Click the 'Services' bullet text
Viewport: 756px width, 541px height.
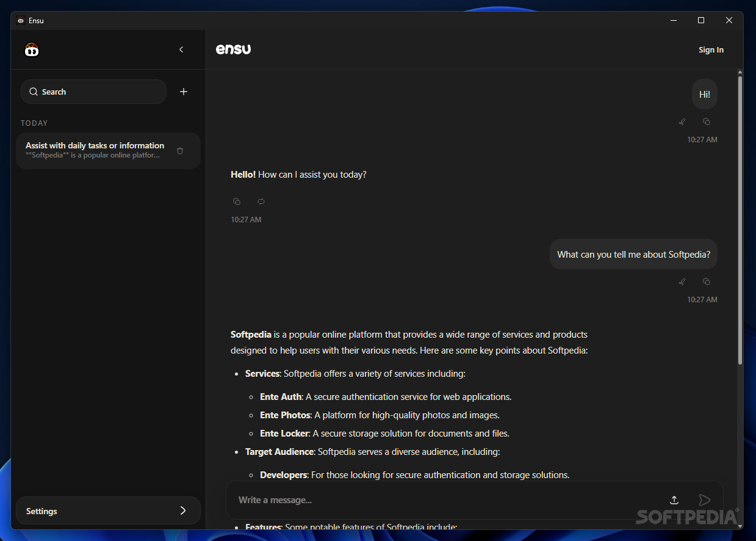click(x=355, y=374)
